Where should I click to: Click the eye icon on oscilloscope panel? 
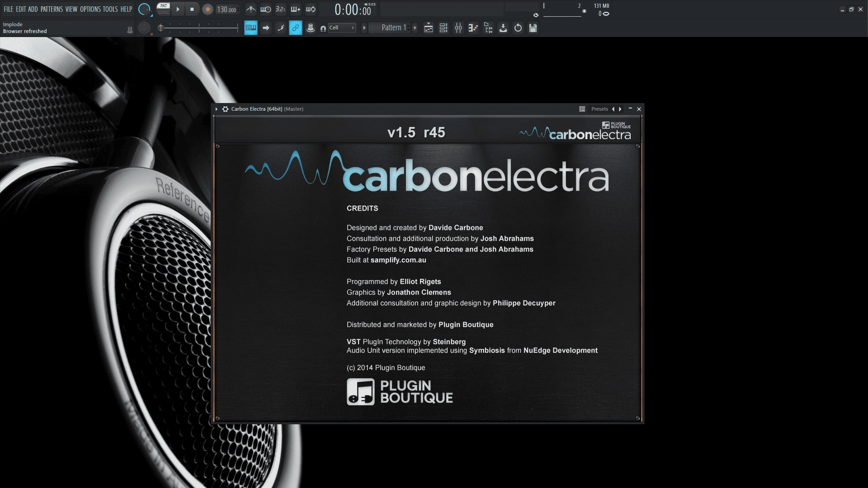click(536, 15)
